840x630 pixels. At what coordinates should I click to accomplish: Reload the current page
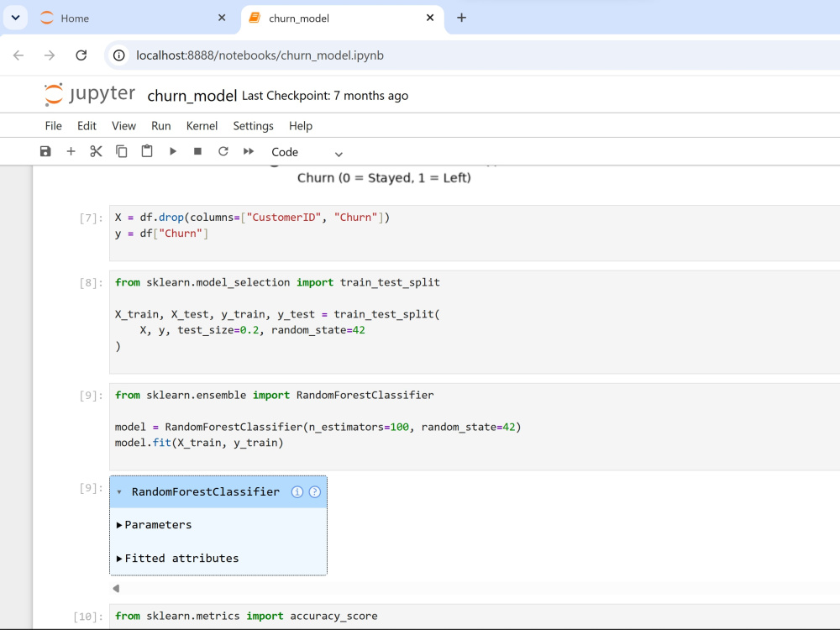(x=81, y=55)
